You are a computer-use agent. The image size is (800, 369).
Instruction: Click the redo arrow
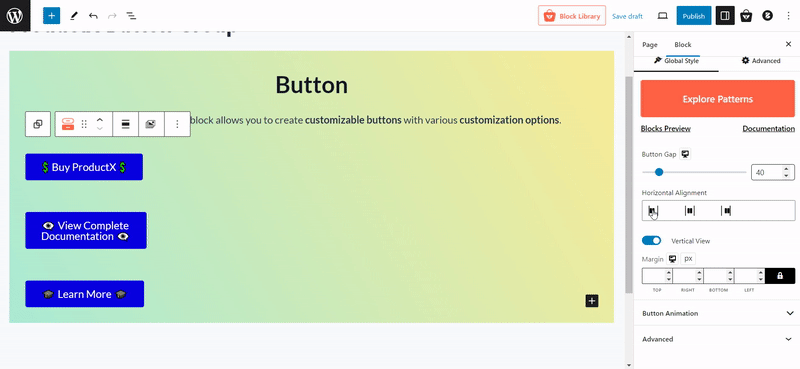click(x=112, y=16)
